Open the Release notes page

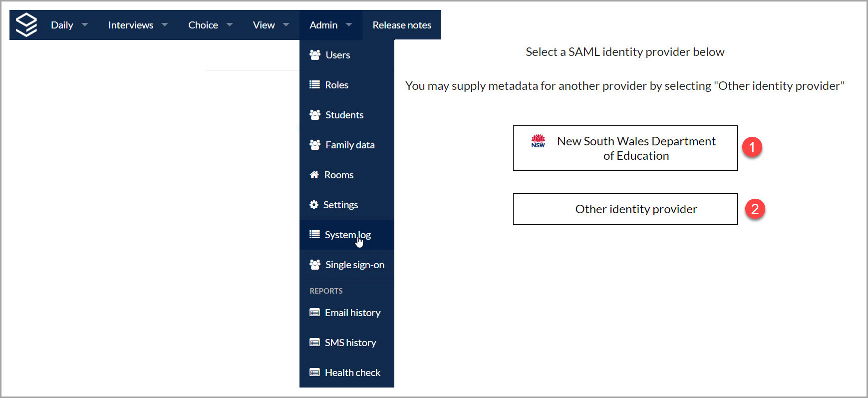[402, 25]
